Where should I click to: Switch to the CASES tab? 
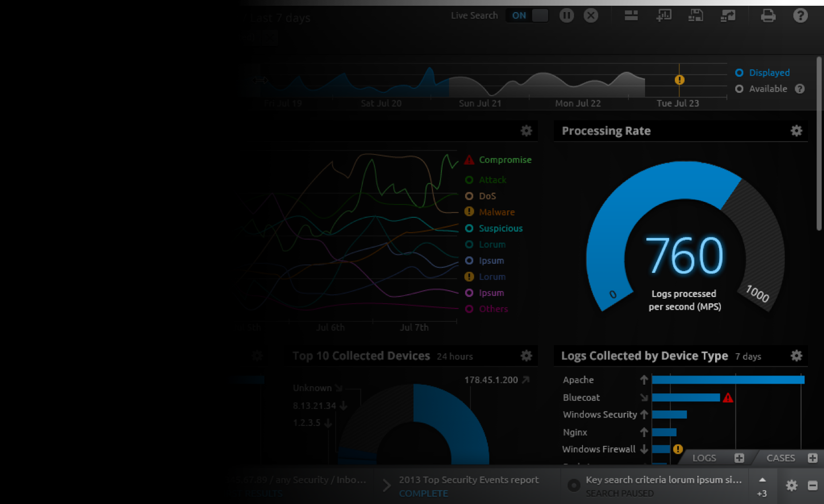pos(781,458)
